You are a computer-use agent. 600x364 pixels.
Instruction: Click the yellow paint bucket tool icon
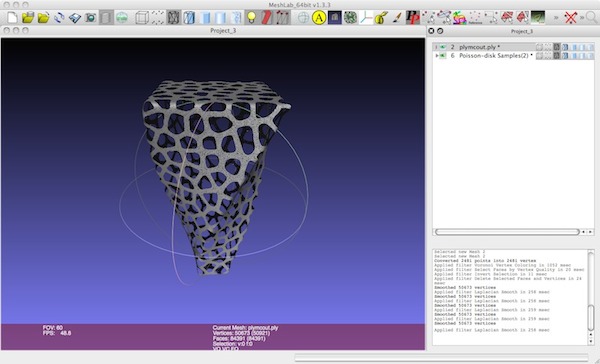coord(381,18)
